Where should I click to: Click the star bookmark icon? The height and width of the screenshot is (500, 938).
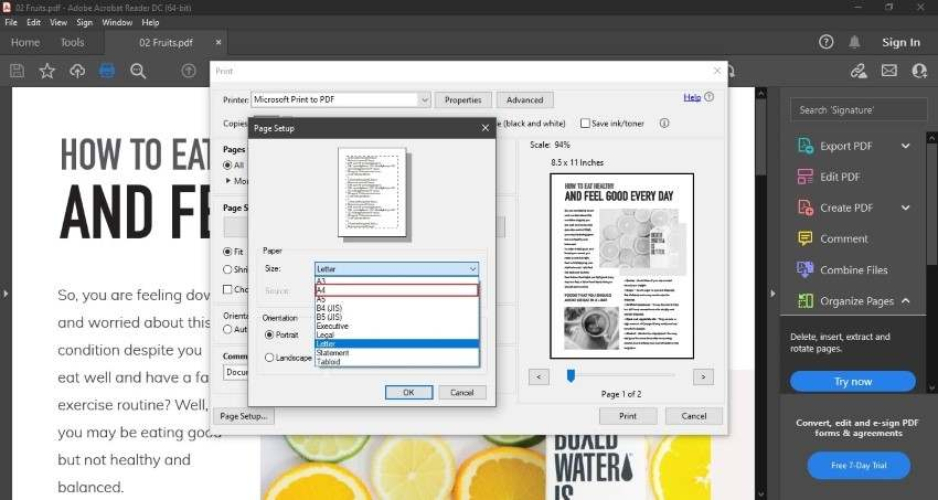pos(47,71)
